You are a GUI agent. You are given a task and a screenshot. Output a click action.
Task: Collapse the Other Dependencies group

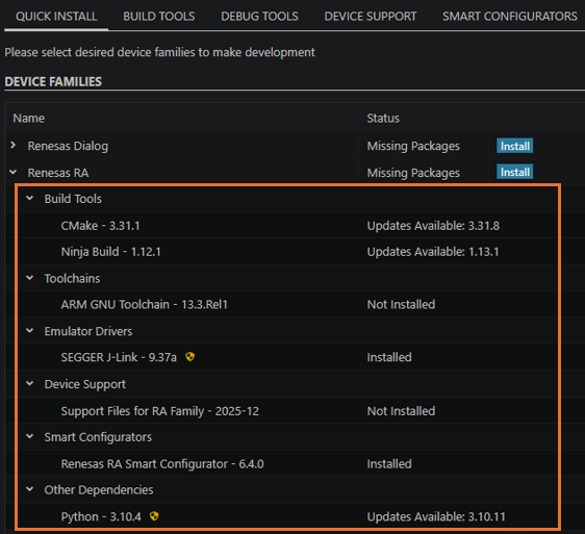pos(30,490)
